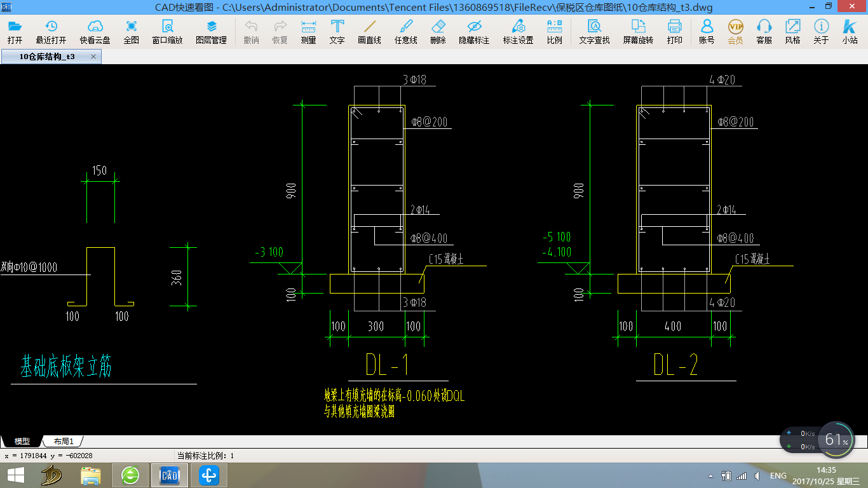Open the 风格 style options
Viewport: 868px width, 488px height.
click(793, 32)
